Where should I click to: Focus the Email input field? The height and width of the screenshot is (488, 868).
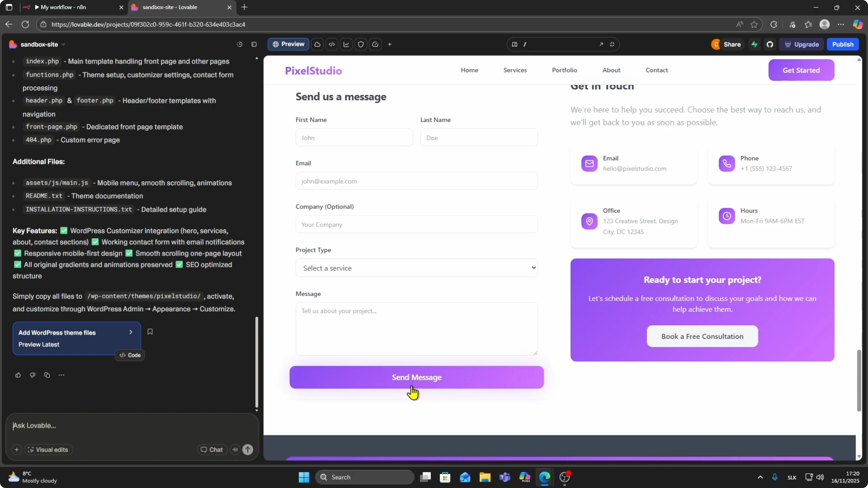pos(417,181)
